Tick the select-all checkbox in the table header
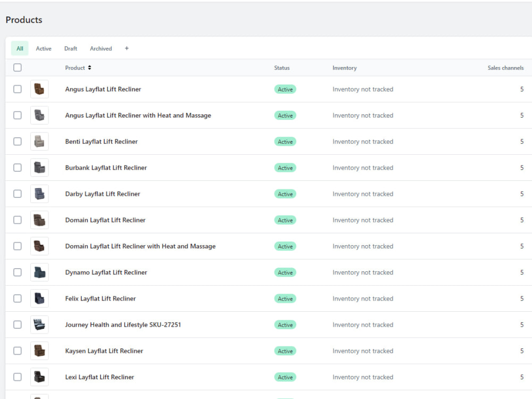This screenshot has width=532, height=399. tap(18, 68)
